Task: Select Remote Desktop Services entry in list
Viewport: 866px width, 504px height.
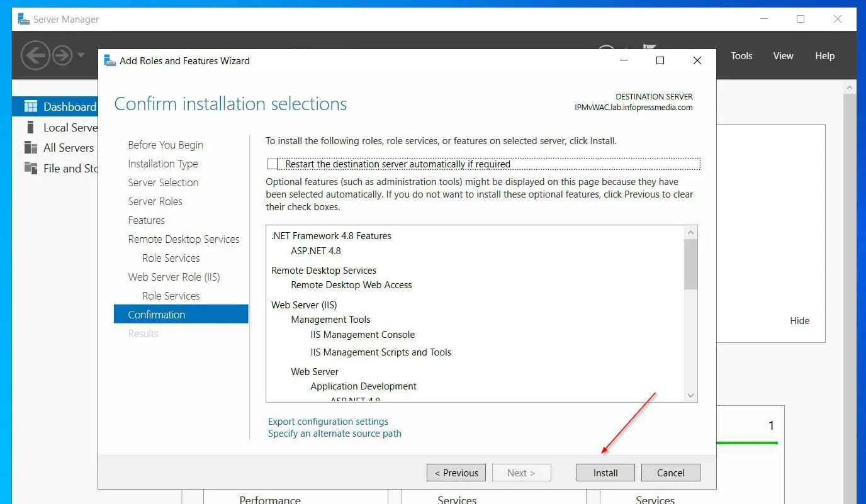Action: pyautogui.click(x=323, y=270)
